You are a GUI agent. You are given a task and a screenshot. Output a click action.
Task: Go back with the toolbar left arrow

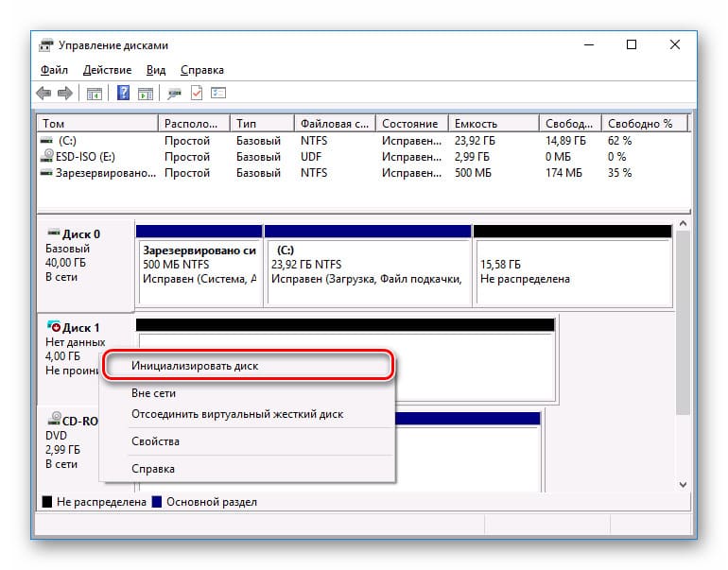point(43,94)
